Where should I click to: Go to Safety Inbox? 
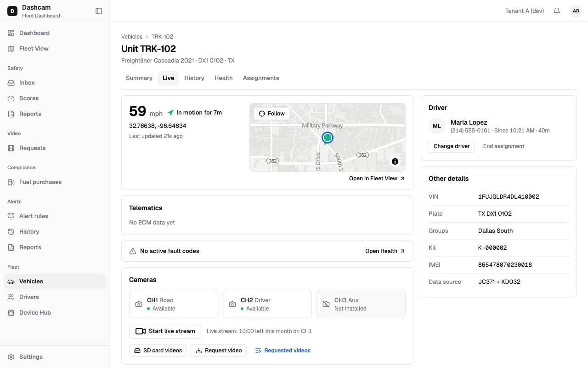point(55,83)
